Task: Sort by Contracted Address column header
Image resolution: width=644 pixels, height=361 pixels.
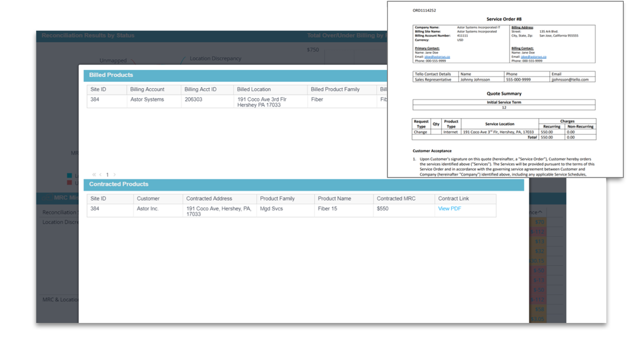Action: 220,199
